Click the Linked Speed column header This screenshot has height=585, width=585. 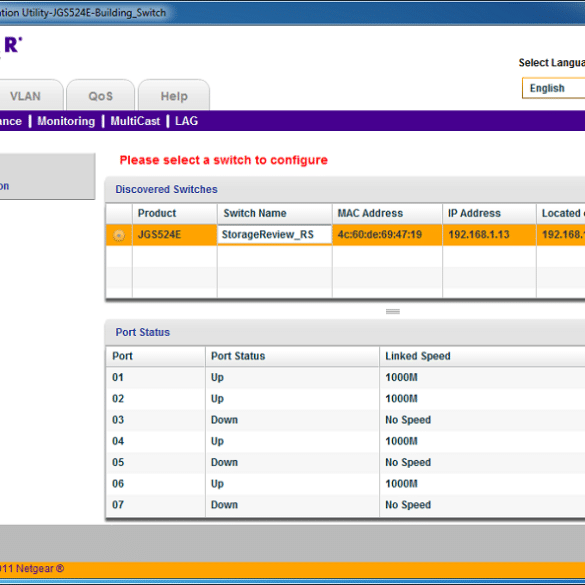[x=482, y=356]
